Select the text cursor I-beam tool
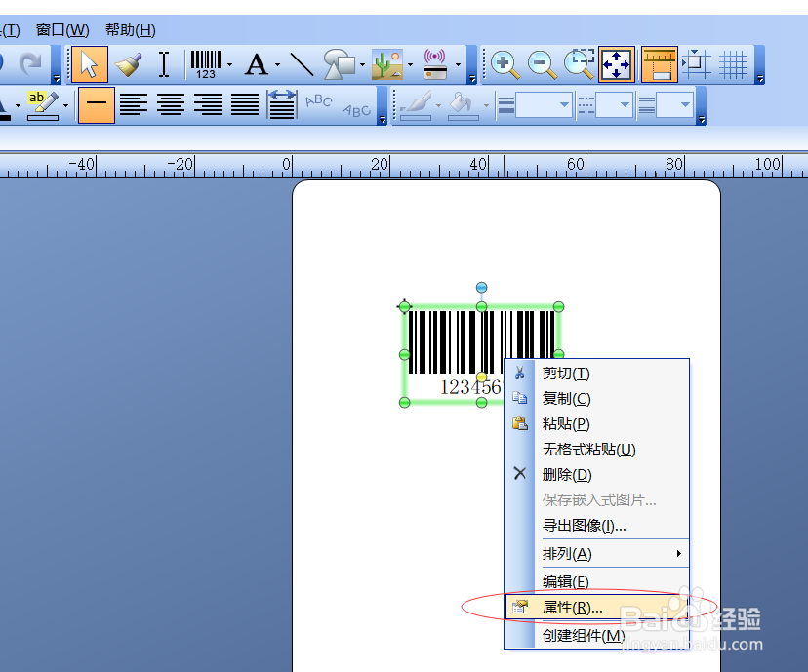808x672 pixels. 164,64
